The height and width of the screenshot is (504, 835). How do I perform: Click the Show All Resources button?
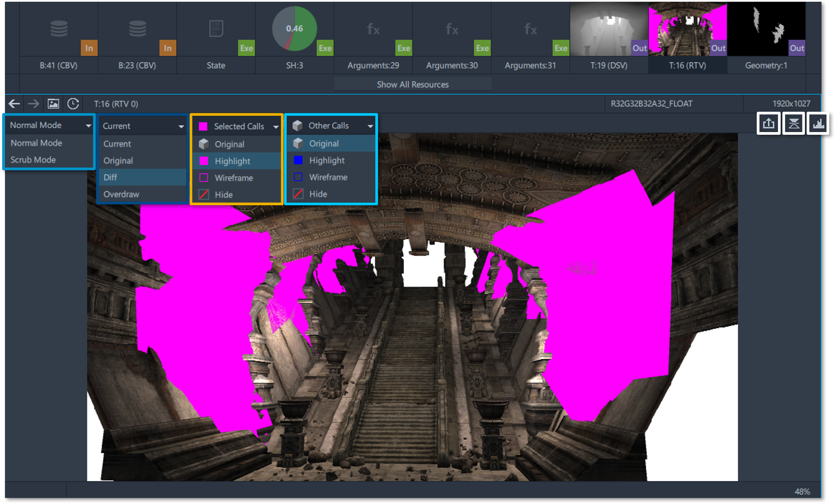[x=413, y=84]
